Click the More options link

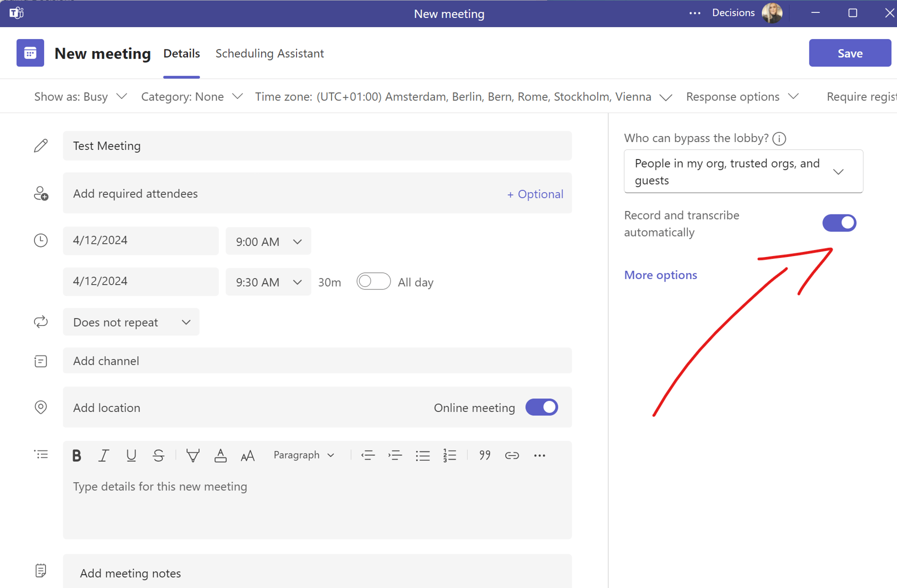click(x=660, y=274)
